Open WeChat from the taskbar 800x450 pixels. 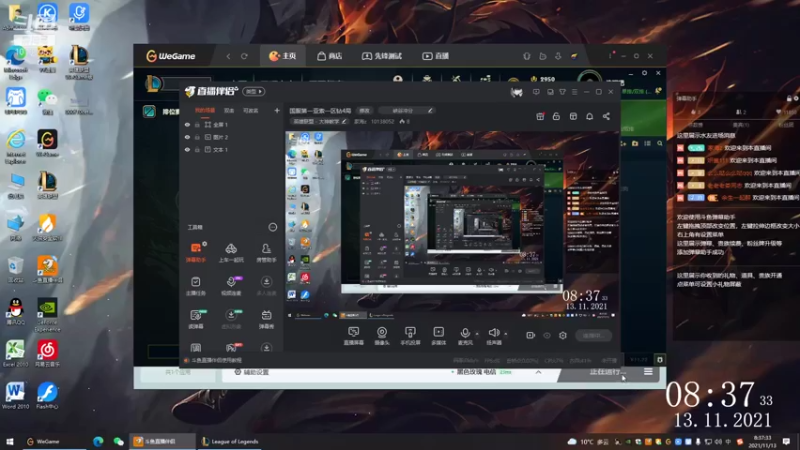[118, 441]
